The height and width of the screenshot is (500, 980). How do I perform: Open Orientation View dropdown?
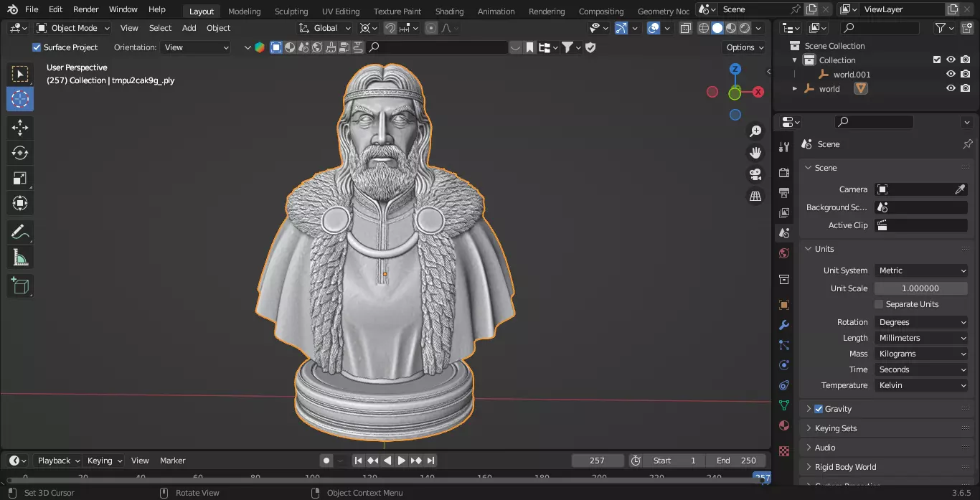point(197,47)
